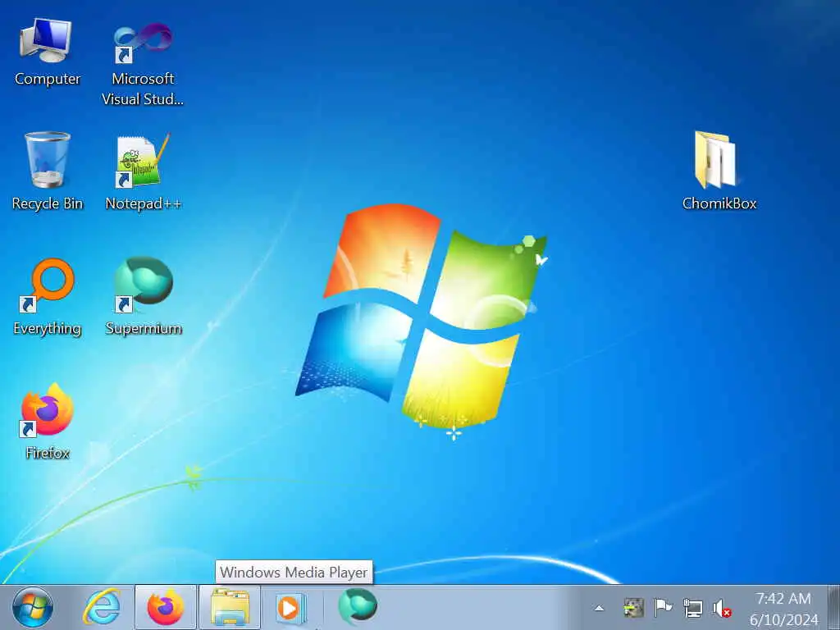Open the Start menu orb

coord(33,608)
